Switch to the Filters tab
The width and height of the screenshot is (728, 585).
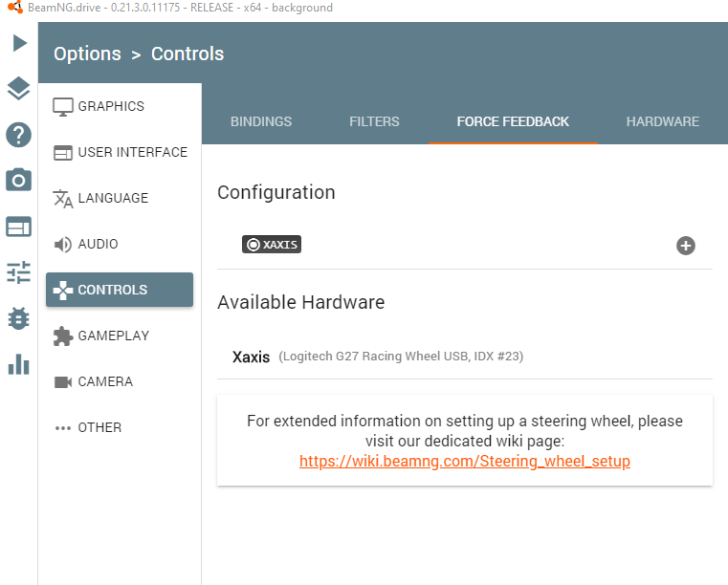coord(374,121)
